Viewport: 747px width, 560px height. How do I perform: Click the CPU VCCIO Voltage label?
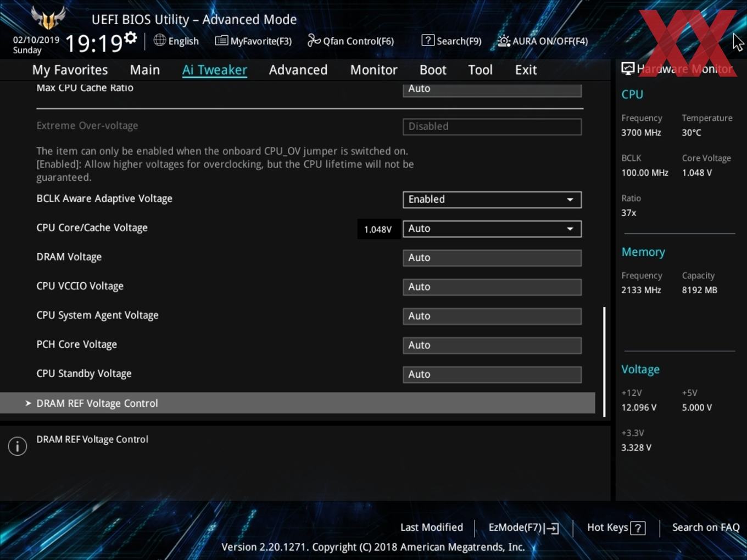point(80,286)
